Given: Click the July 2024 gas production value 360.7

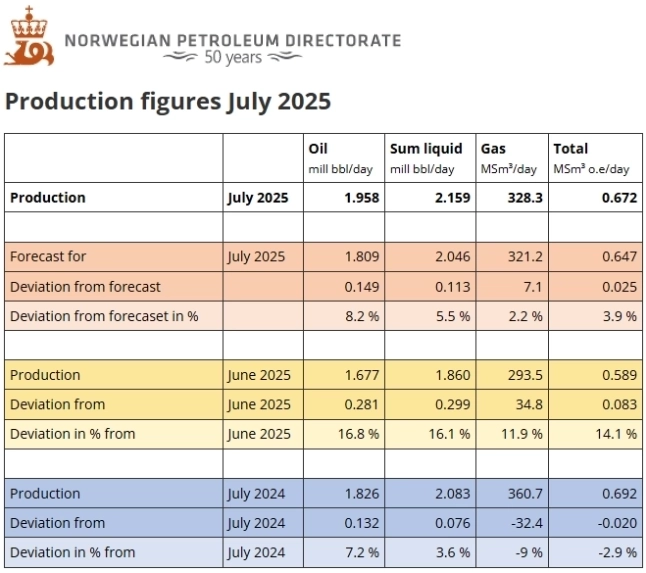Looking at the screenshot, I should 524,493.
